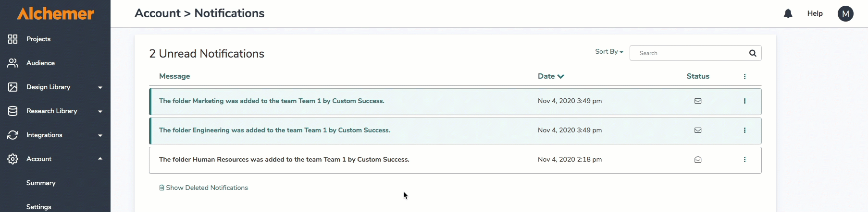868x212 pixels.
Task: Toggle read status of Marketing notification
Action: click(x=698, y=101)
